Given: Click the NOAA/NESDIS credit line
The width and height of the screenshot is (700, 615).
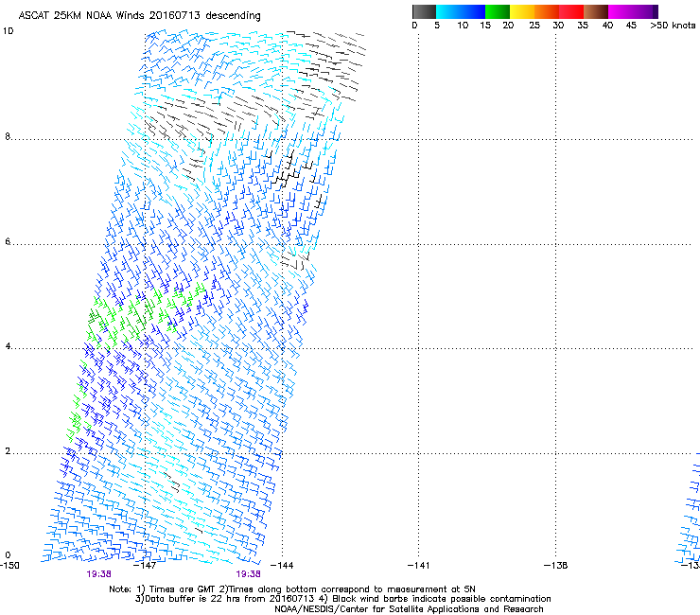Looking at the screenshot, I should 409,609.
